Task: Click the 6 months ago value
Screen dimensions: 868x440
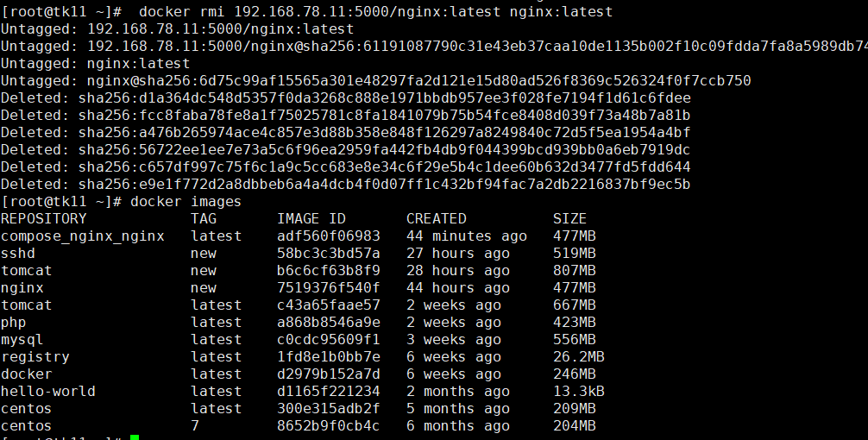Action: pyautogui.click(x=458, y=425)
